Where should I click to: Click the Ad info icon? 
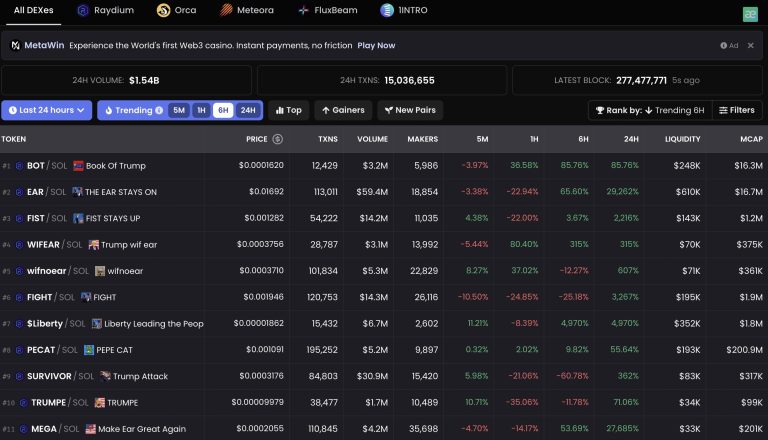(x=723, y=46)
